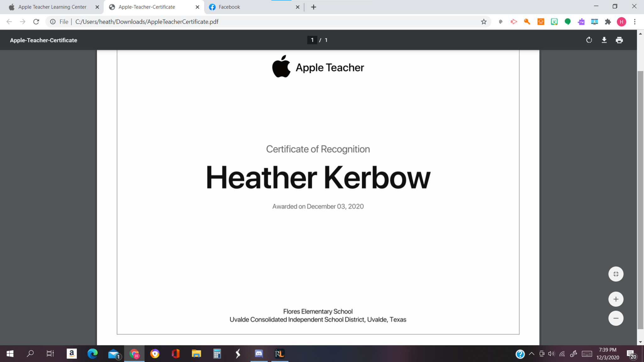Open the Chrome three-dot menu
Image resolution: width=644 pixels, height=362 pixels.
click(x=635, y=22)
